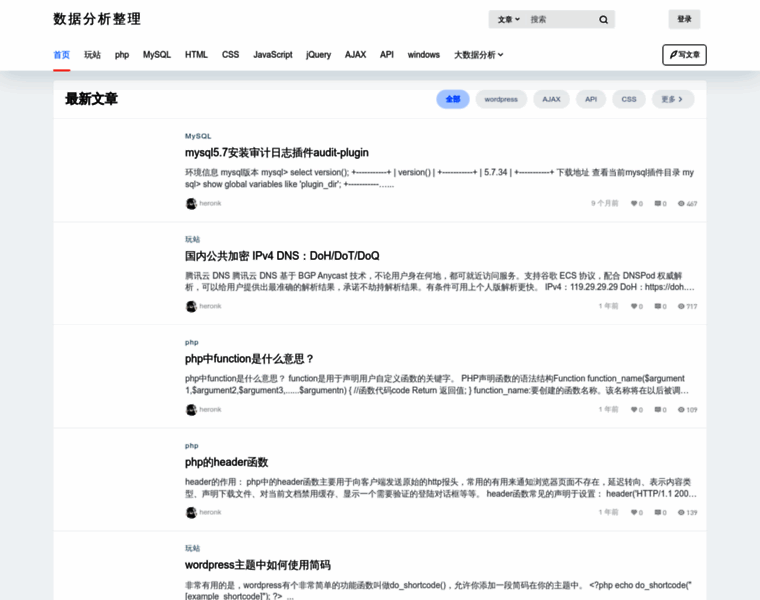This screenshot has width=760, height=600.
Task: Open article php中function是什么意思？
Action: coord(250,359)
